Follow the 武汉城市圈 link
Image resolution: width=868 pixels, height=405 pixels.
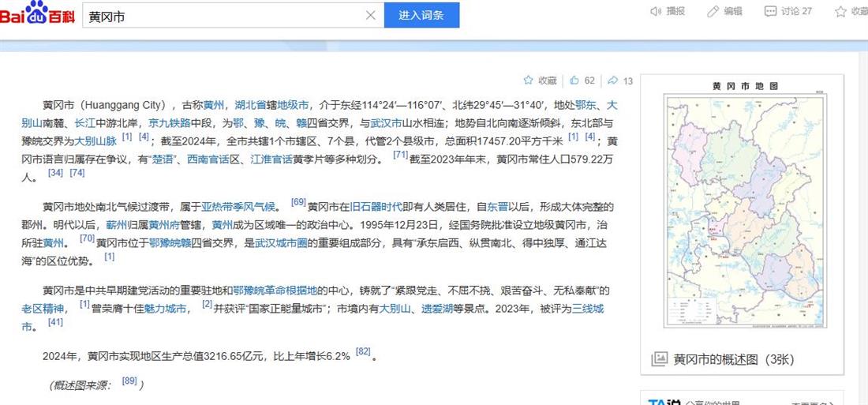[281, 242]
